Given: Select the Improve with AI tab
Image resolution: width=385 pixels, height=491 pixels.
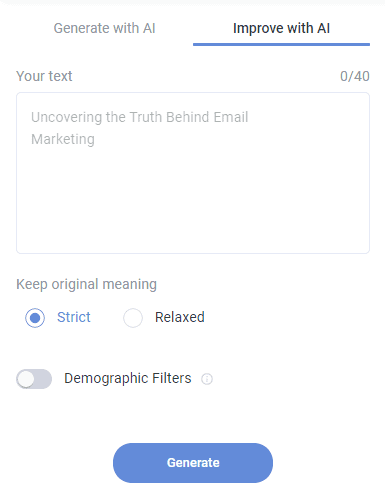Looking at the screenshot, I should coord(281,28).
